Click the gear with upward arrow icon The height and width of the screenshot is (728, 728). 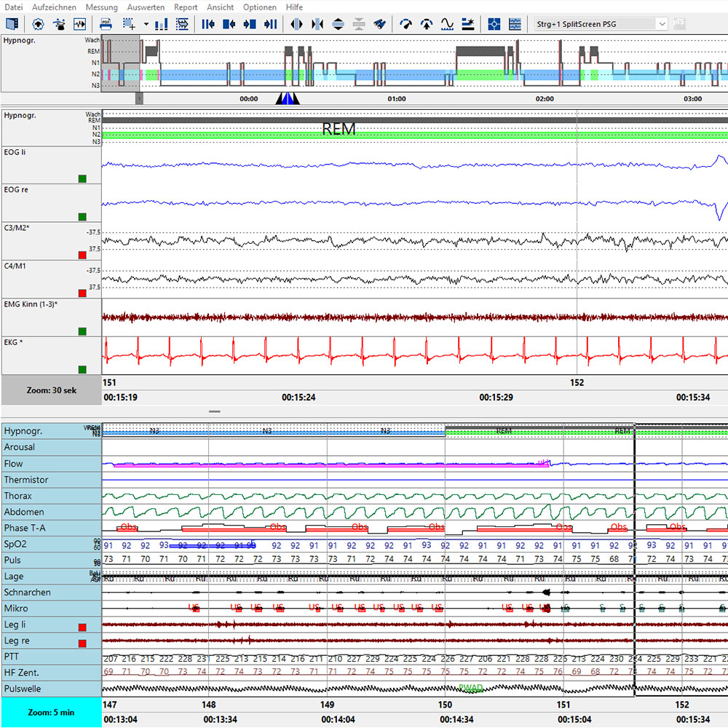coord(38,24)
